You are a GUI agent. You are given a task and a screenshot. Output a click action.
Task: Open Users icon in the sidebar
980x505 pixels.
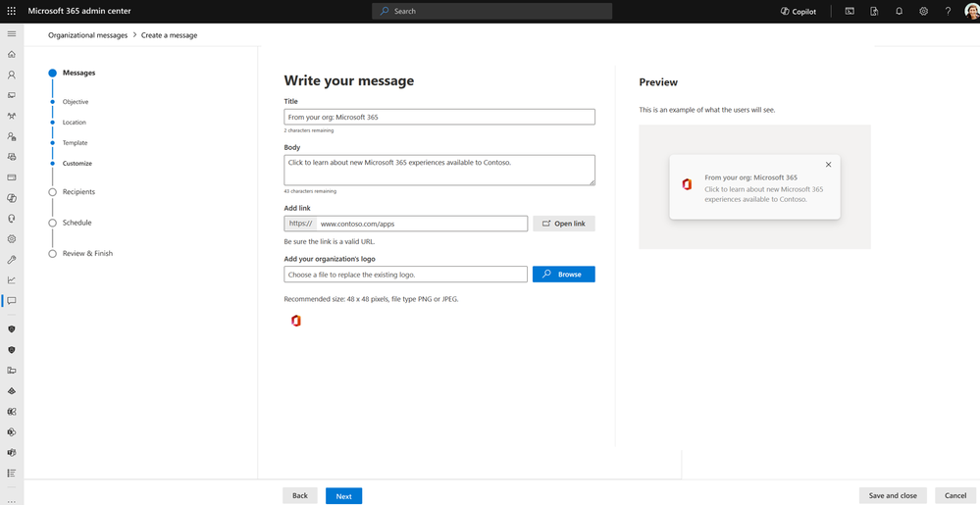[x=11, y=75]
